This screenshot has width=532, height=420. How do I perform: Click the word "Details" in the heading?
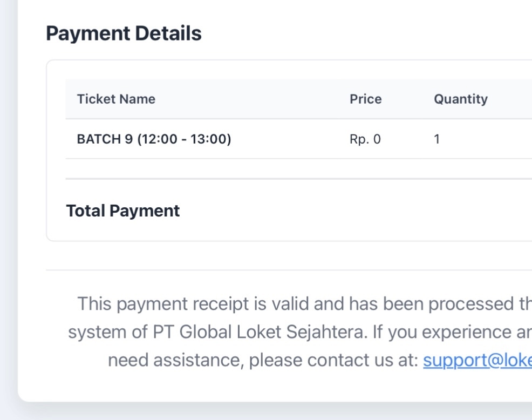168,33
